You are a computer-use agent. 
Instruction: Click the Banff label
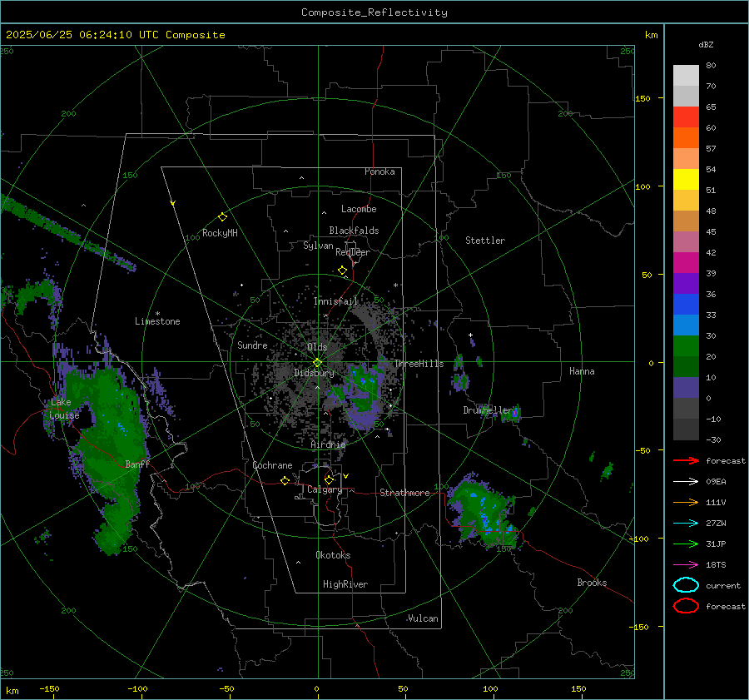coord(137,464)
